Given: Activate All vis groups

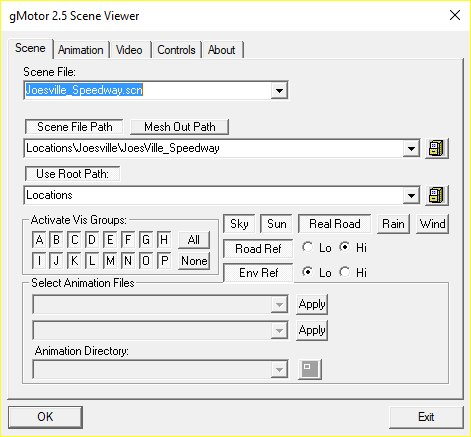Looking at the screenshot, I should 194,240.
